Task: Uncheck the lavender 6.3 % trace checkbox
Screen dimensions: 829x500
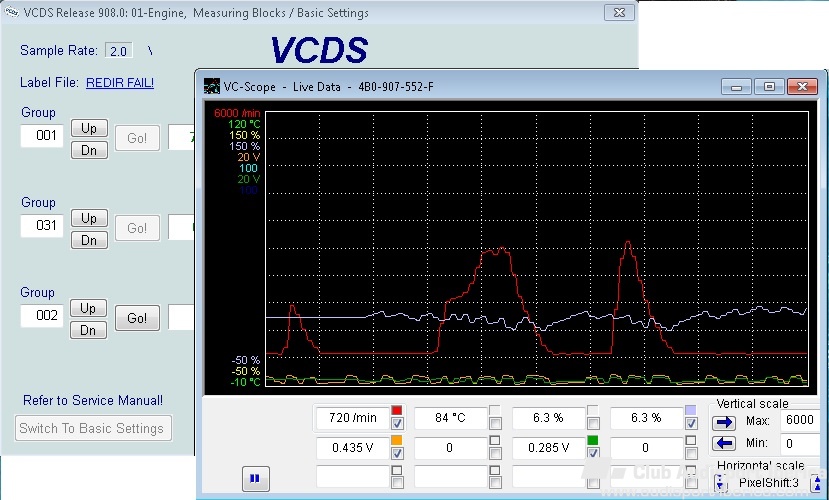Action: (x=691, y=423)
